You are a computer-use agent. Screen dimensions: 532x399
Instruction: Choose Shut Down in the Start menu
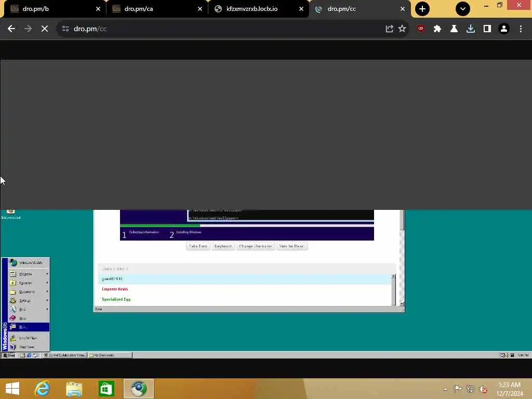(x=29, y=347)
